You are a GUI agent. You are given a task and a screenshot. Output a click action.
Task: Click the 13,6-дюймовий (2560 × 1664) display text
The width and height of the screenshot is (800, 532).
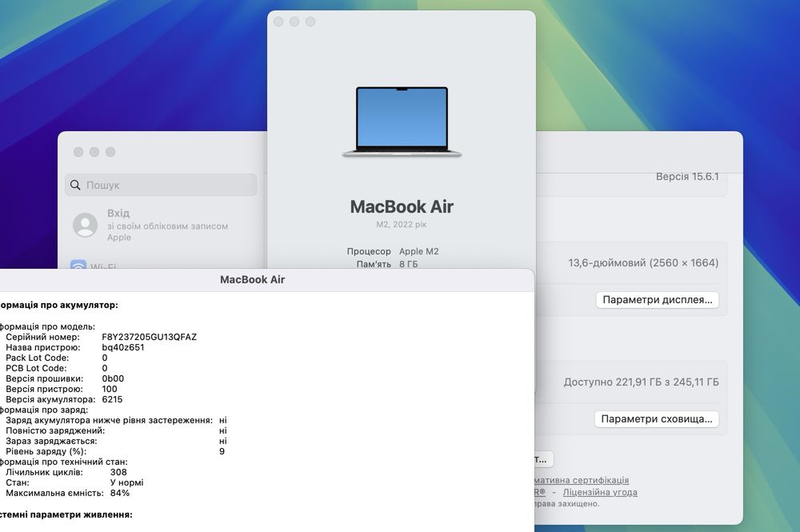643,262
